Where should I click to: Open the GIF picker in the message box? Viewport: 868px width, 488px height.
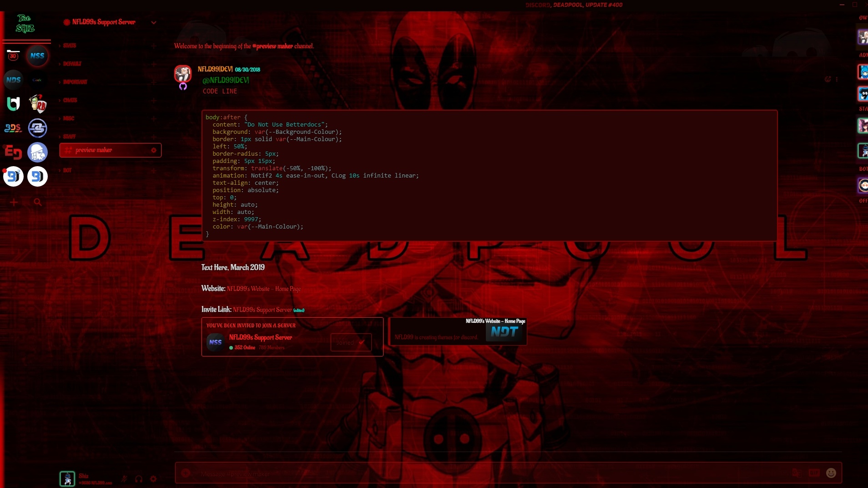pyautogui.click(x=814, y=473)
